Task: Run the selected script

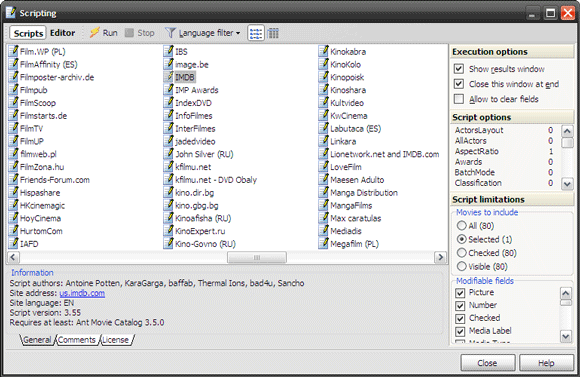Action: tap(104, 33)
